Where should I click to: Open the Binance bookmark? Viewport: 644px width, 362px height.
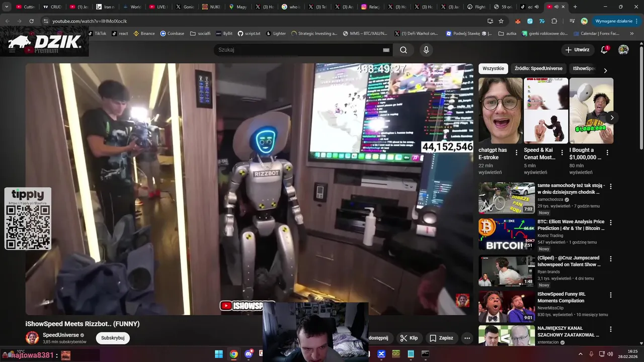[144, 34]
